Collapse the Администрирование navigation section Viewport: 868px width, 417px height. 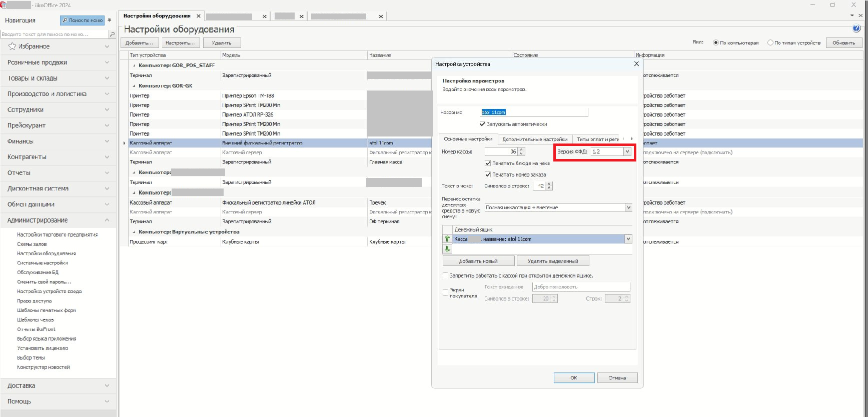(x=107, y=220)
